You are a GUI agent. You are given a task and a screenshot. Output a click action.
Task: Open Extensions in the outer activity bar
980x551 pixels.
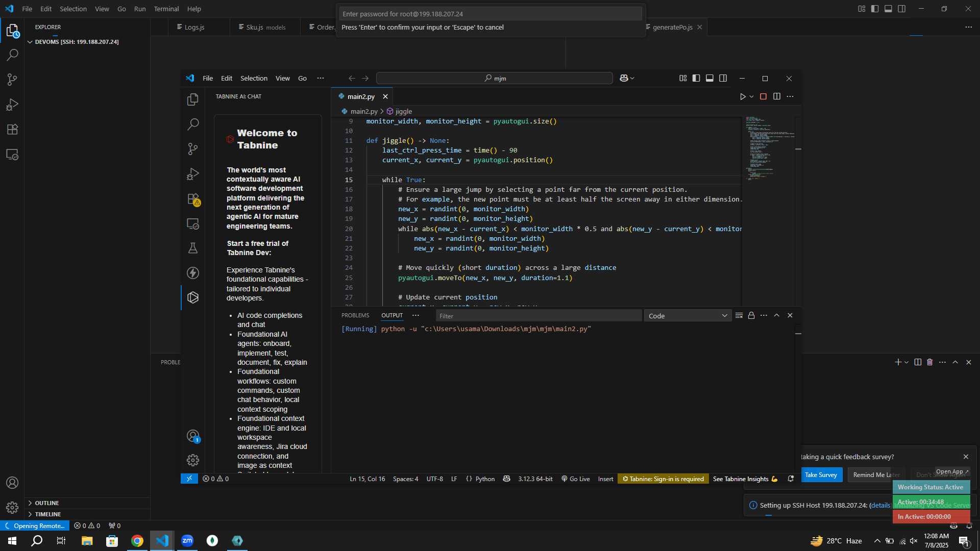pos(12,129)
